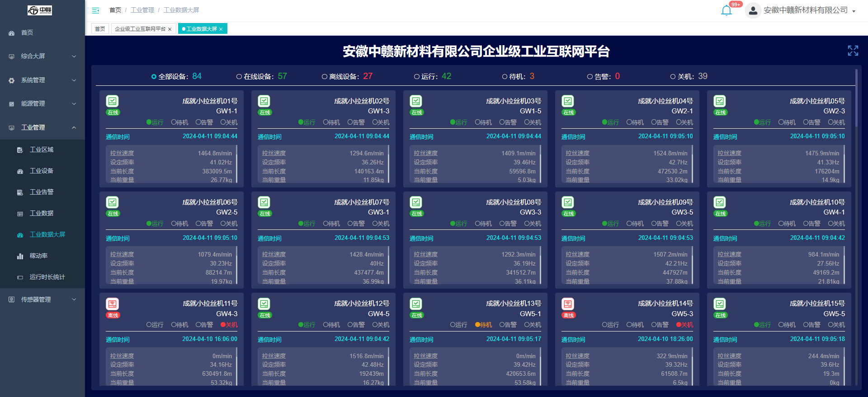Open the 首页 page tab
The width and height of the screenshot is (868, 397).
point(100,29)
